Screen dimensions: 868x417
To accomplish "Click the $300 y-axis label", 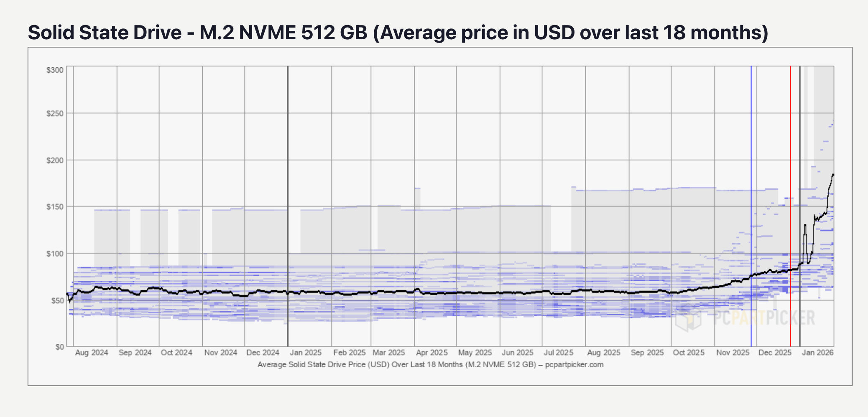I will 55,70.
